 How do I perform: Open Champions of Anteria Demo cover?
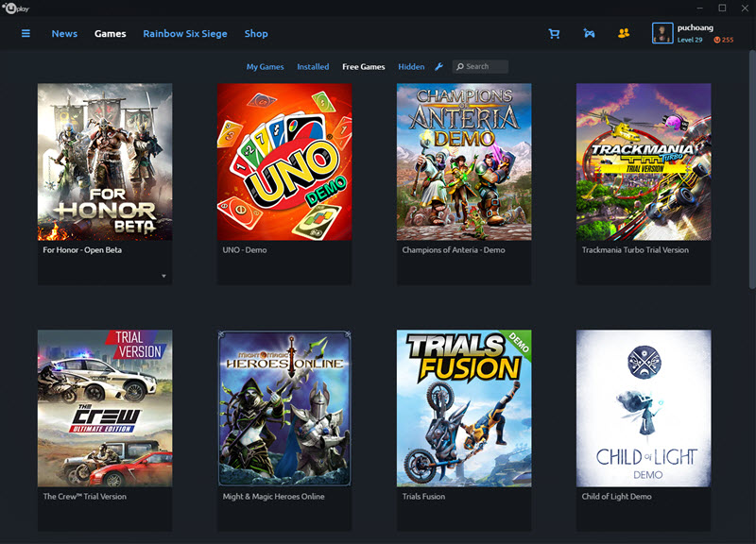point(464,161)
